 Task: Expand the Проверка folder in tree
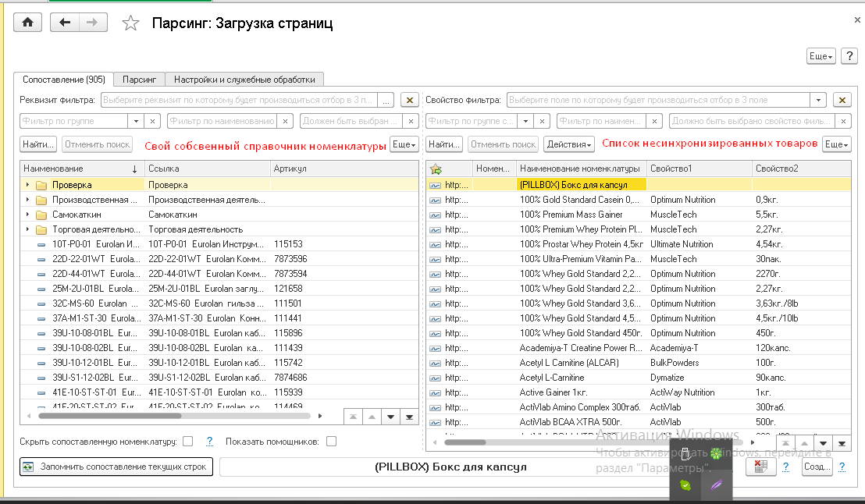click(28, 185)
